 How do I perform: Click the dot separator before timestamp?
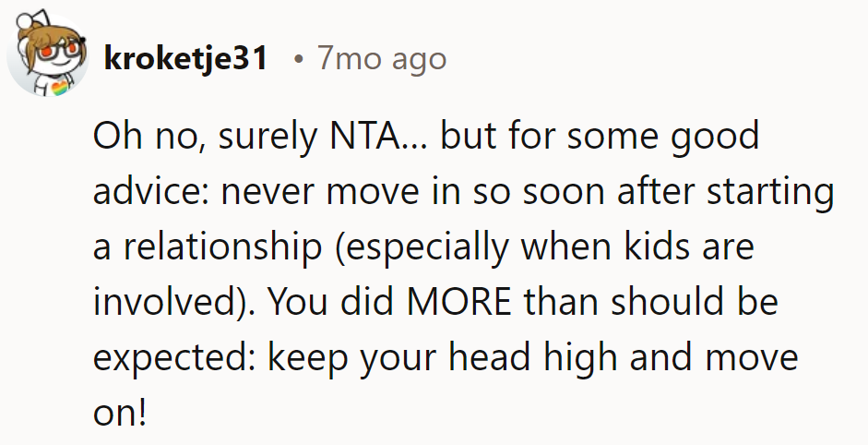(x=298, y=59)
